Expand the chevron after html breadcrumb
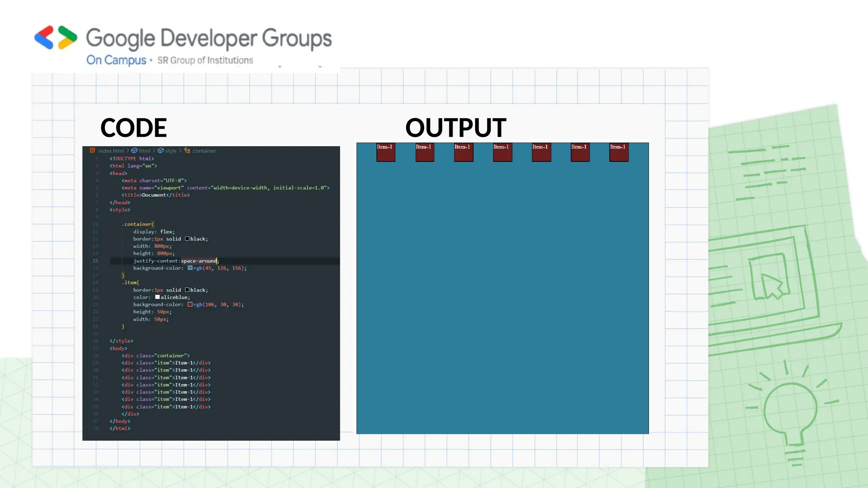The height and width of the screenshot is (488, 868). pos(154,150)
